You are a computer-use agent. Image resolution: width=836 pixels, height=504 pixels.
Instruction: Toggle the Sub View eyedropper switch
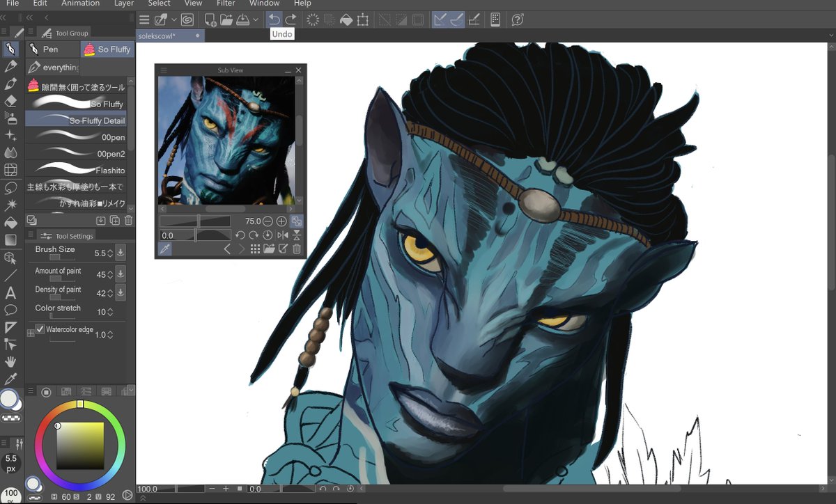(164, 249)
